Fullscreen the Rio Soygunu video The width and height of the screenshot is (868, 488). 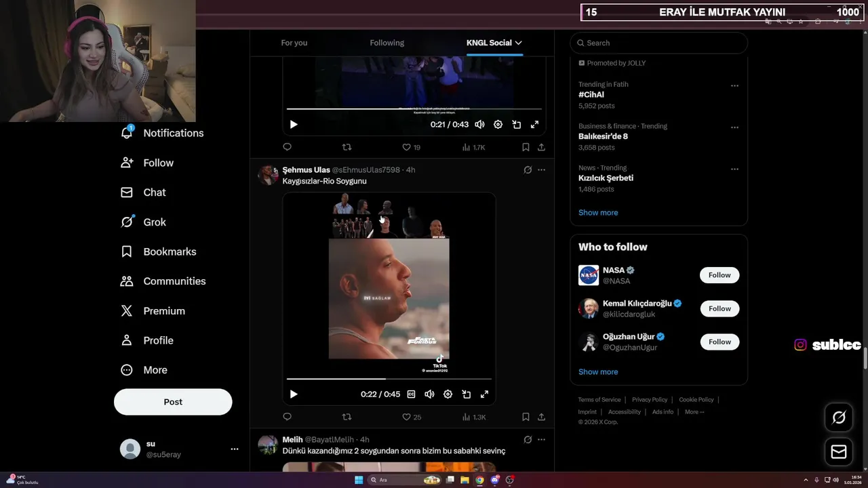(484, 394)
